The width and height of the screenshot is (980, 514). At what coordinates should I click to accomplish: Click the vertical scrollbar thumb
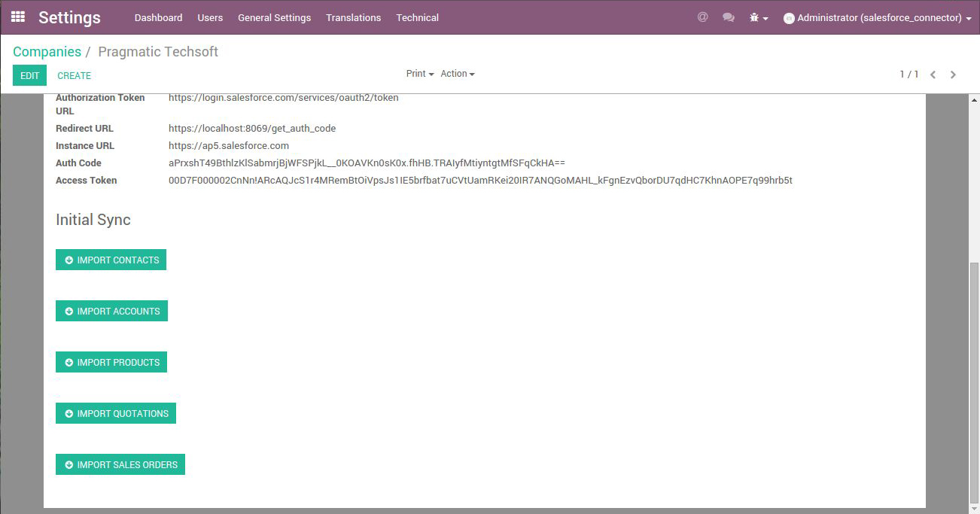tap(975, 384)
